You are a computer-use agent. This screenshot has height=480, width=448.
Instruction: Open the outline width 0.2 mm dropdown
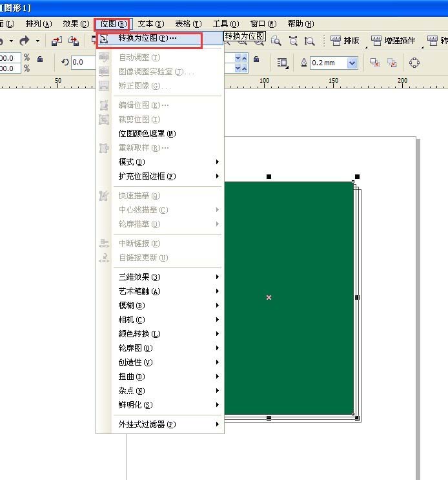click(x=352, y=63)
